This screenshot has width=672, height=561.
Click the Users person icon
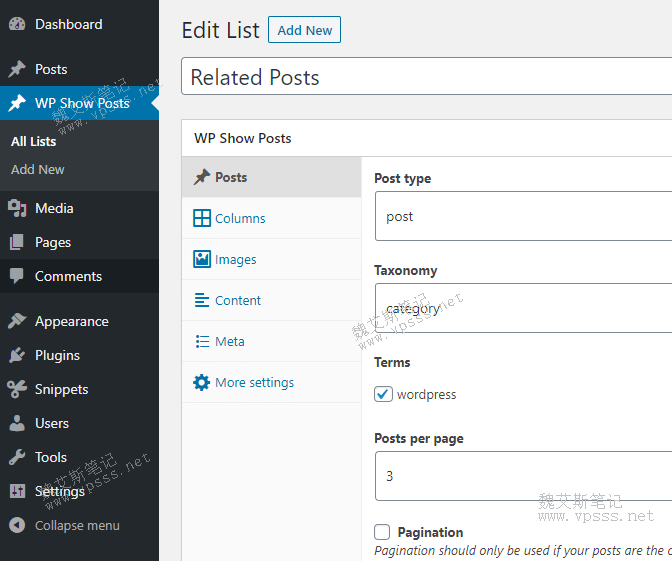(17, 423)
